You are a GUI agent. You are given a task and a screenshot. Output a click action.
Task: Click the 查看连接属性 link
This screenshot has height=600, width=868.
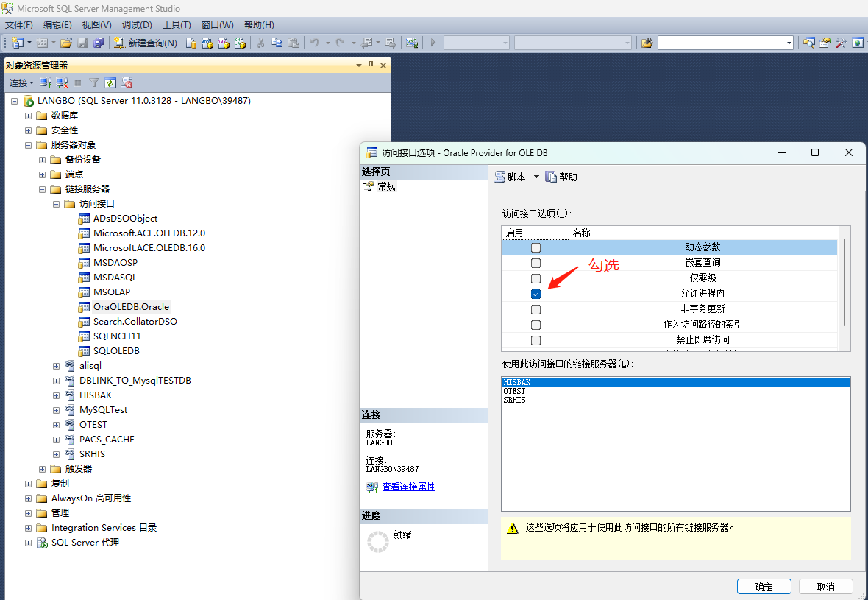408,486
